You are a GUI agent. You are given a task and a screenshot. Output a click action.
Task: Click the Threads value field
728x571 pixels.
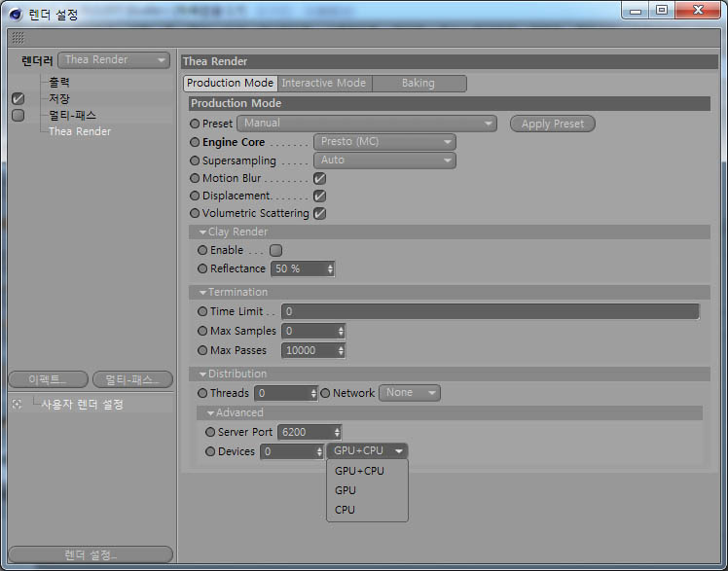[282, 393]
